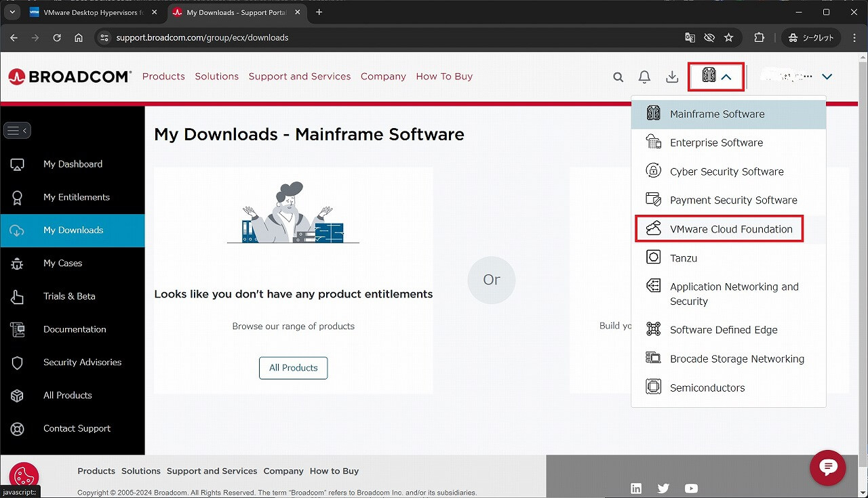Open How To Buy navigation item
The width and height of the screenshot is (868, 498).
pos(444,77)
